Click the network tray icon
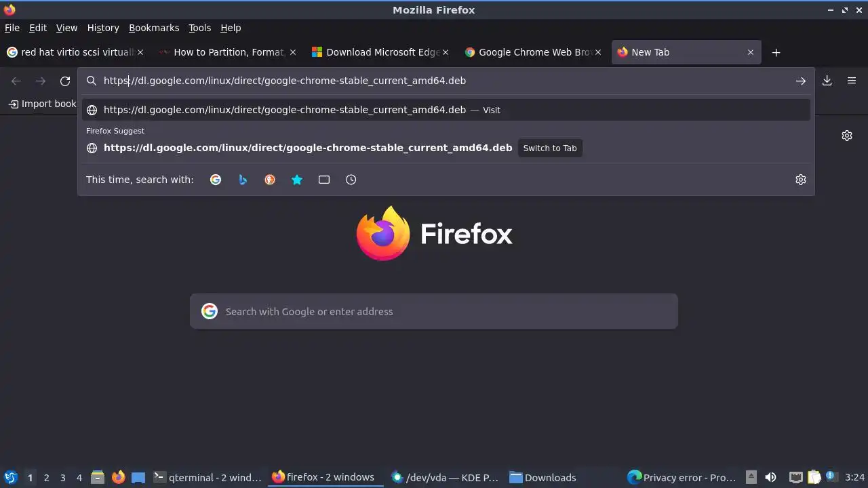This screenshot has height=488, width=868. coord(796,477)
